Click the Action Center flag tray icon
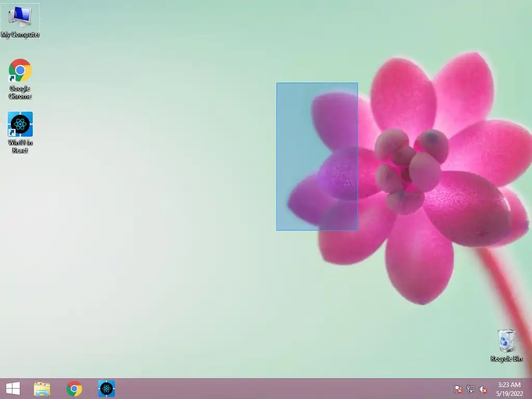This screenshot has width=532, height=399. point(458,389)
